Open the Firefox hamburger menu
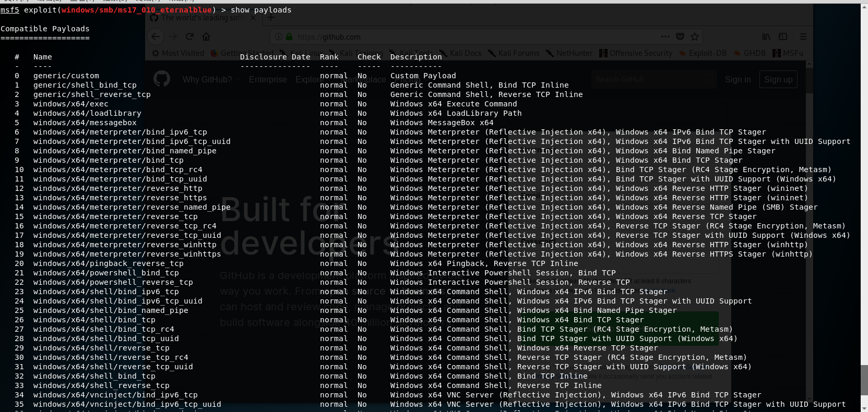868x412 pixels. click(803, 37)
